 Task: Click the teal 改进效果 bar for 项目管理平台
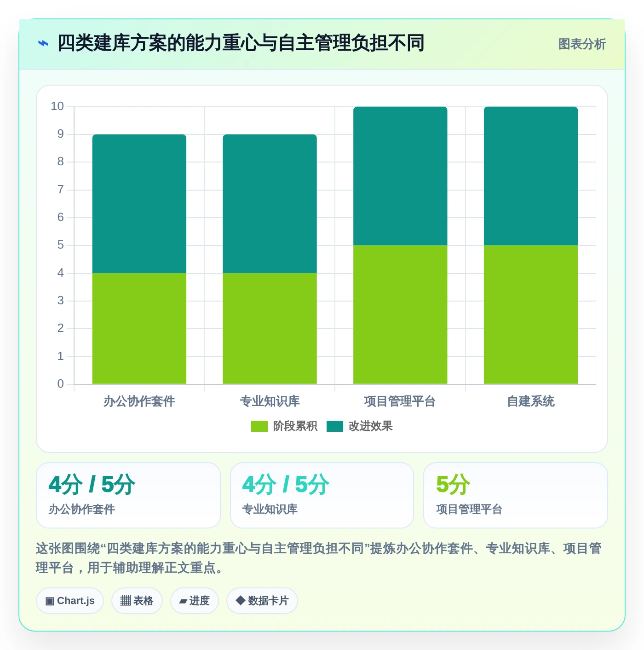(400, 176)
